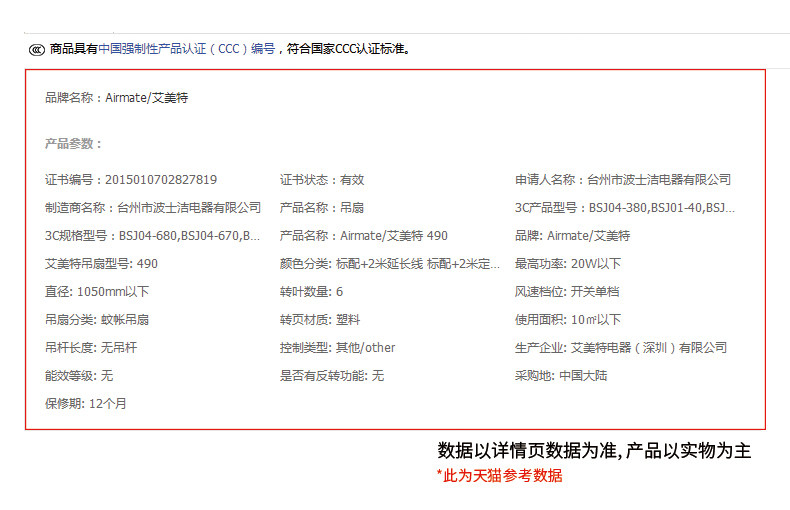Click 产品名称：Airmate/艾美特 490 entry
Screen dimensions: 790x510
click(x=364, y=236)
